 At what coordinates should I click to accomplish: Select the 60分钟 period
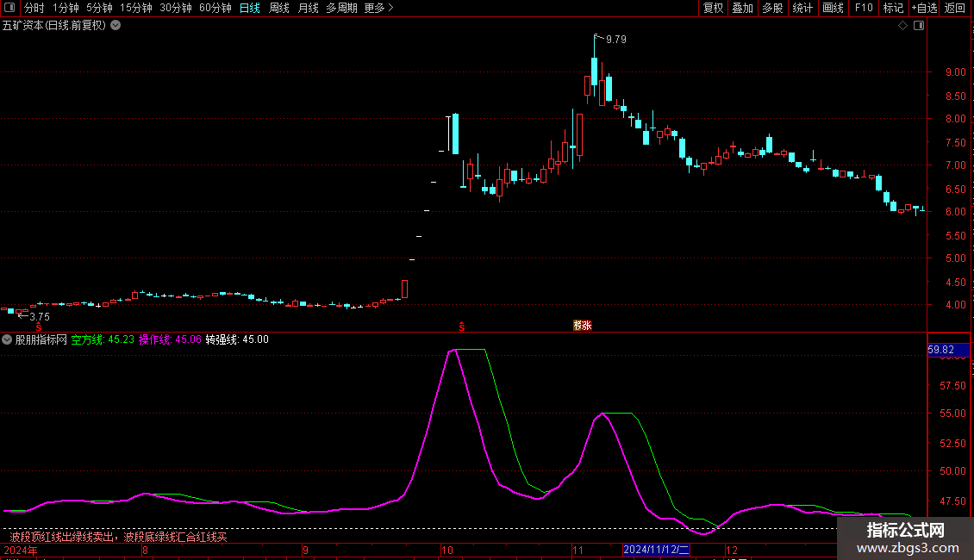click(x=215, y=8)
